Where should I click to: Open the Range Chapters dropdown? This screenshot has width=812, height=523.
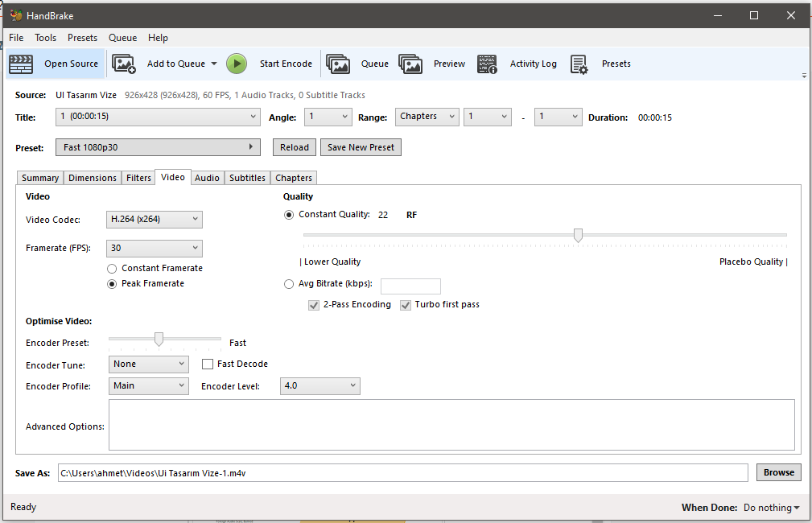tap(427, 117)
